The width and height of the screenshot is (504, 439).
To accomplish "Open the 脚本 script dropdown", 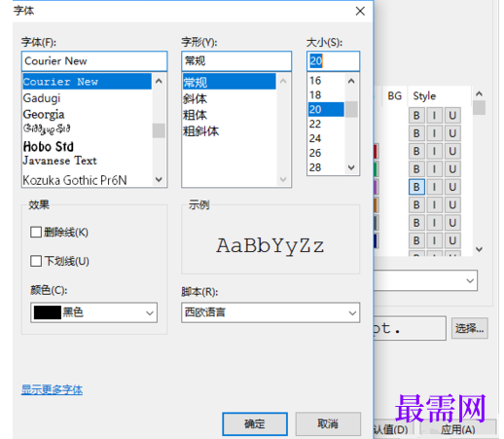I will tap(270, 312).
